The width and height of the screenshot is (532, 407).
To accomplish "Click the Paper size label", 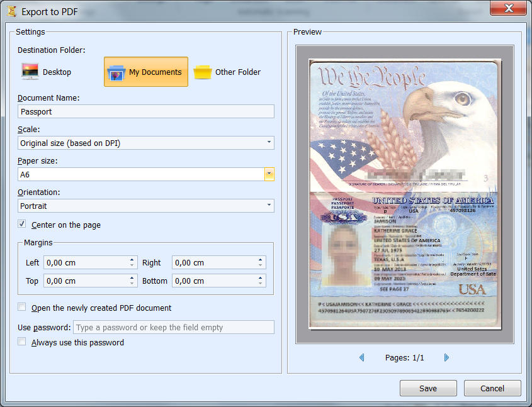I will [38, 161].
